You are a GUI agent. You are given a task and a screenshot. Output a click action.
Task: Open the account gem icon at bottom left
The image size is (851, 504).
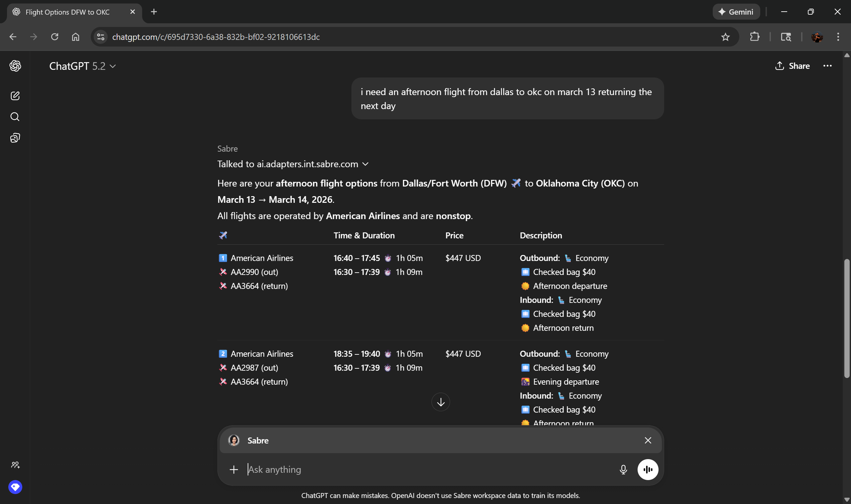coord(15,487)
